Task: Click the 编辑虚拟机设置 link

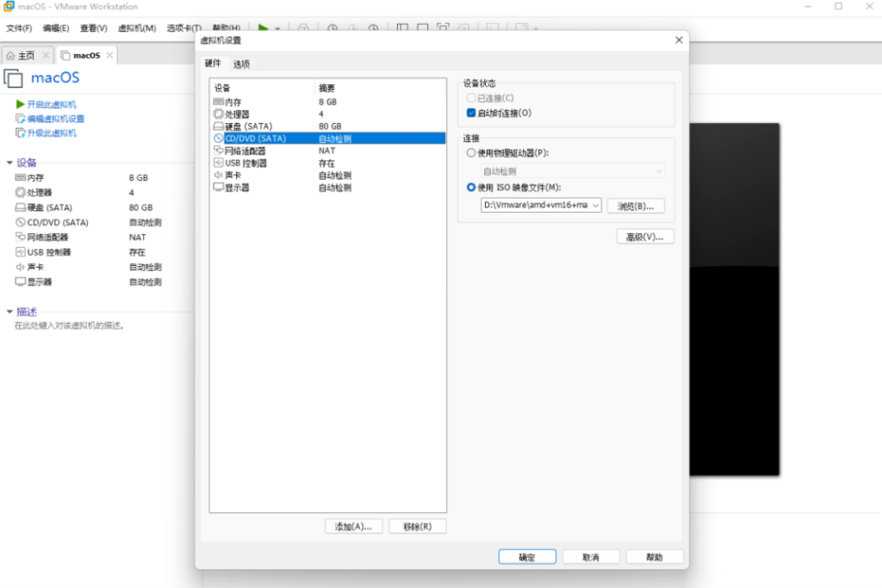Action: point(56,119)
